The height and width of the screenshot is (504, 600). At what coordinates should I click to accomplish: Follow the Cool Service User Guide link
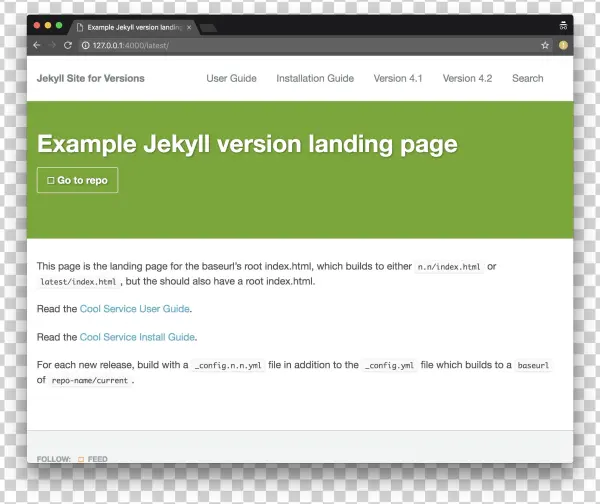[x=134, y=309]
